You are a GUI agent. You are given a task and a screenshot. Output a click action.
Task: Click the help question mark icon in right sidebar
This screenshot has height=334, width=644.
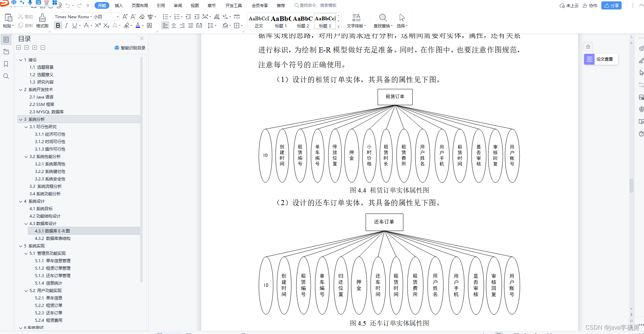point(641,134)
